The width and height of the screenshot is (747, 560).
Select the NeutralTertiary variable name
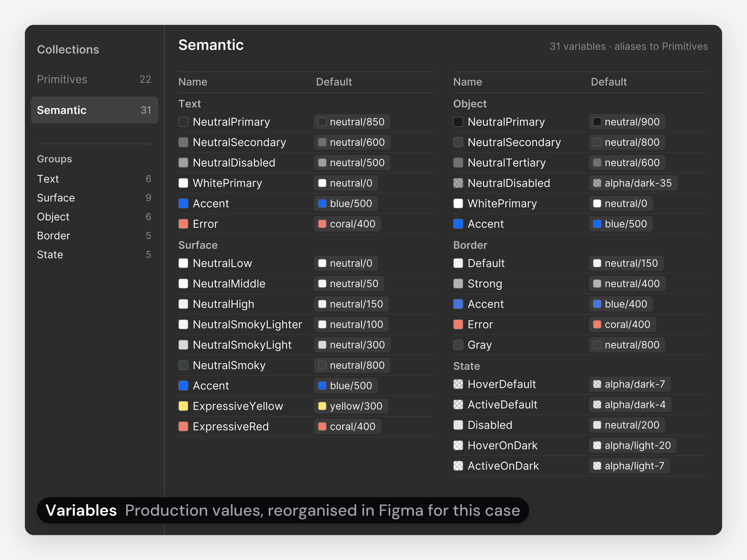(506, 163)
